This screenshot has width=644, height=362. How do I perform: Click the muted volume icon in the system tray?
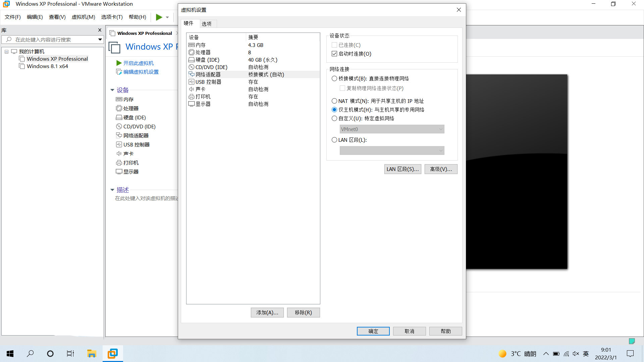[576, 354]
